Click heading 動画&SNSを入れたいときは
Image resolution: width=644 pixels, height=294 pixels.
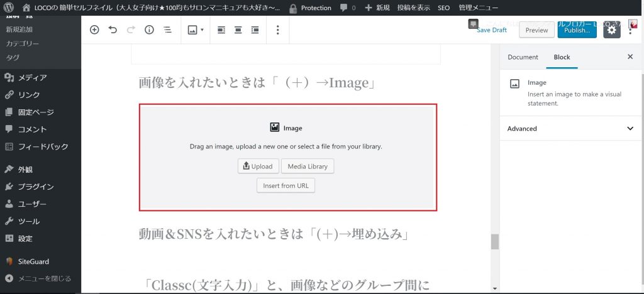click(x=274, y=234)
